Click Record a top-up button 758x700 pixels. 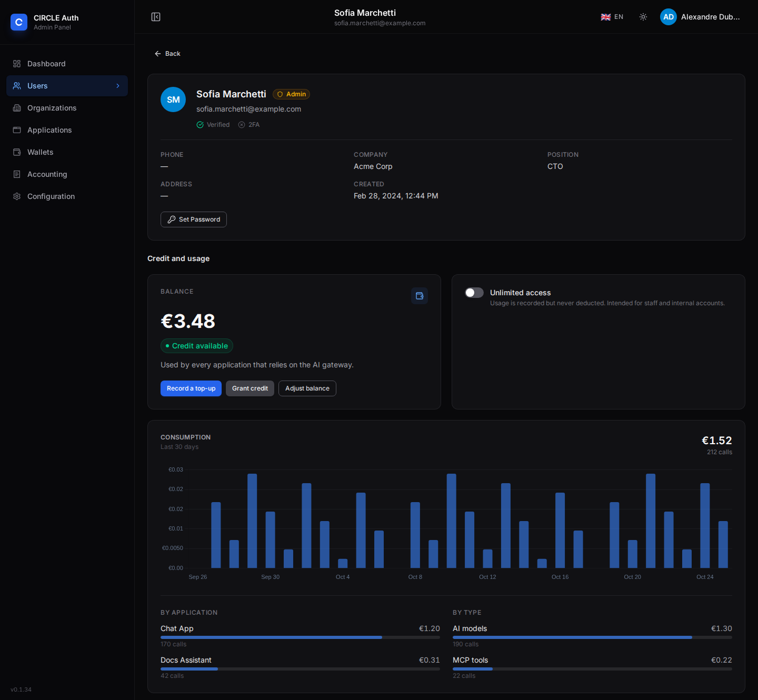[x=191, y=388]
